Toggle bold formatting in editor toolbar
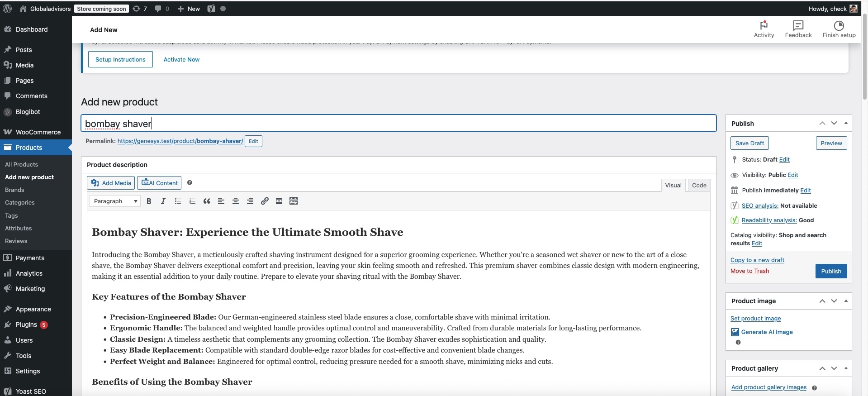This screenshot has width=868, height=396. pyautogui.click(x=149, y=201)
